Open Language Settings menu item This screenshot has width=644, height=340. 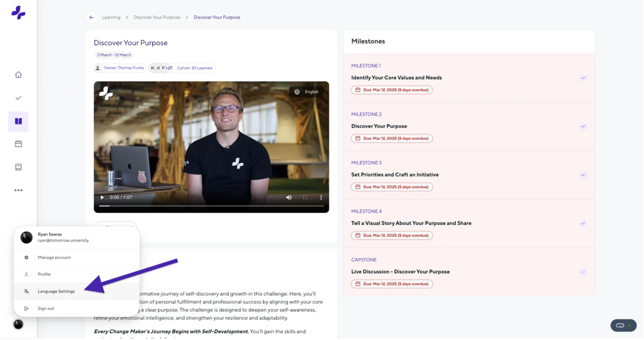tap(77, 291)
